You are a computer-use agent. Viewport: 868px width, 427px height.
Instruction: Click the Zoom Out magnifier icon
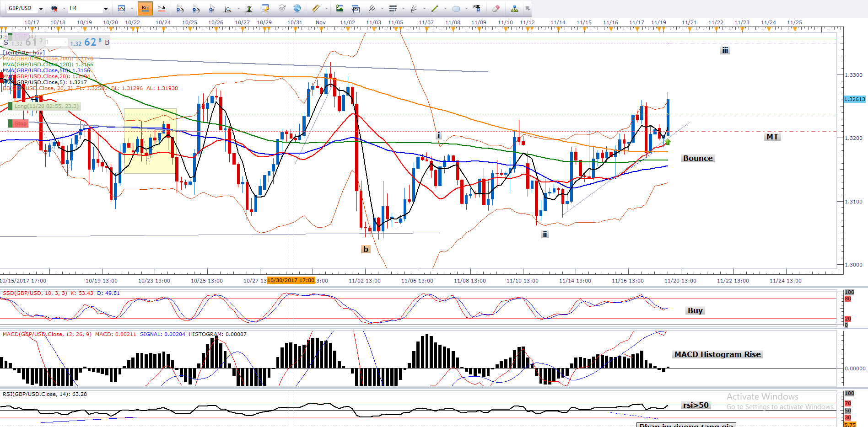(196, 8)
